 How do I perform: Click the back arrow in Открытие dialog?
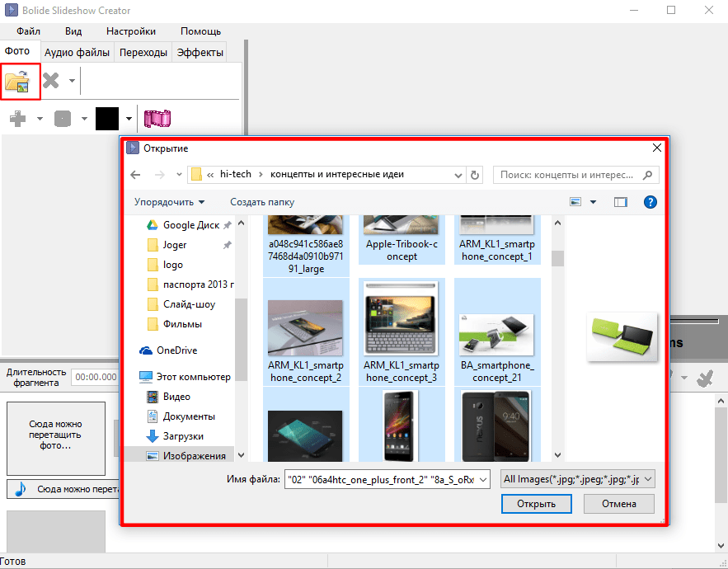135,175
